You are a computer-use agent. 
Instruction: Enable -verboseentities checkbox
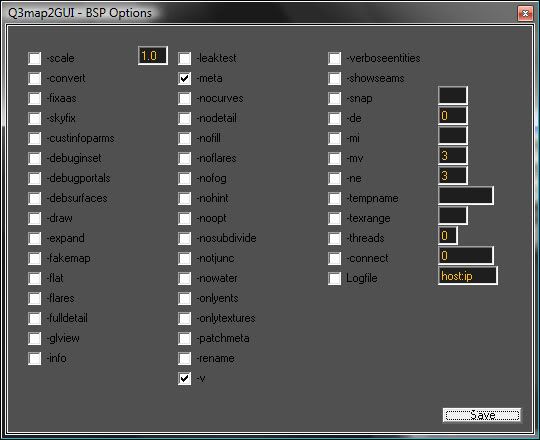coord(334,59)
